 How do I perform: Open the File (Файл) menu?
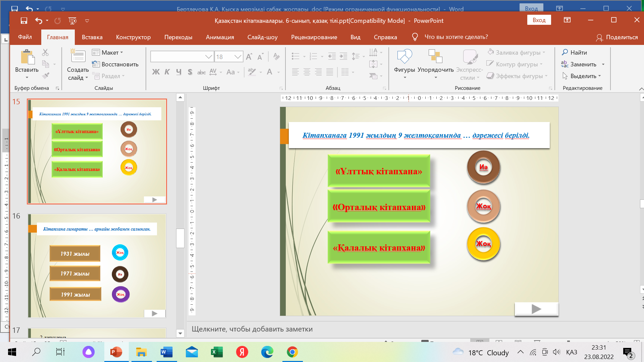(x=25, y=37)
